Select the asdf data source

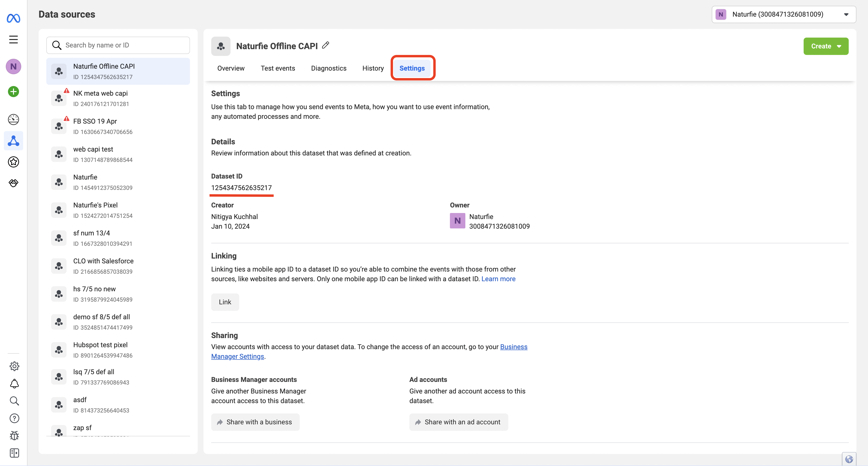[118, 405]
